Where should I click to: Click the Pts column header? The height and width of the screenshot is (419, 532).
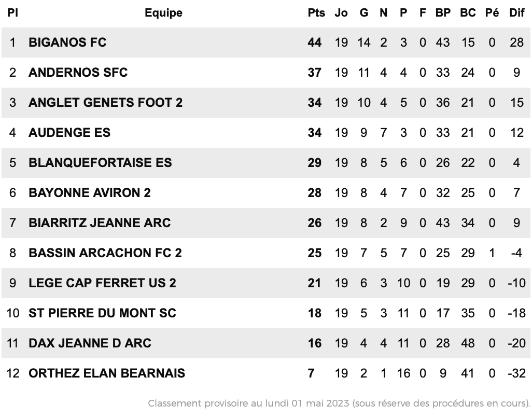pos(316,13)
